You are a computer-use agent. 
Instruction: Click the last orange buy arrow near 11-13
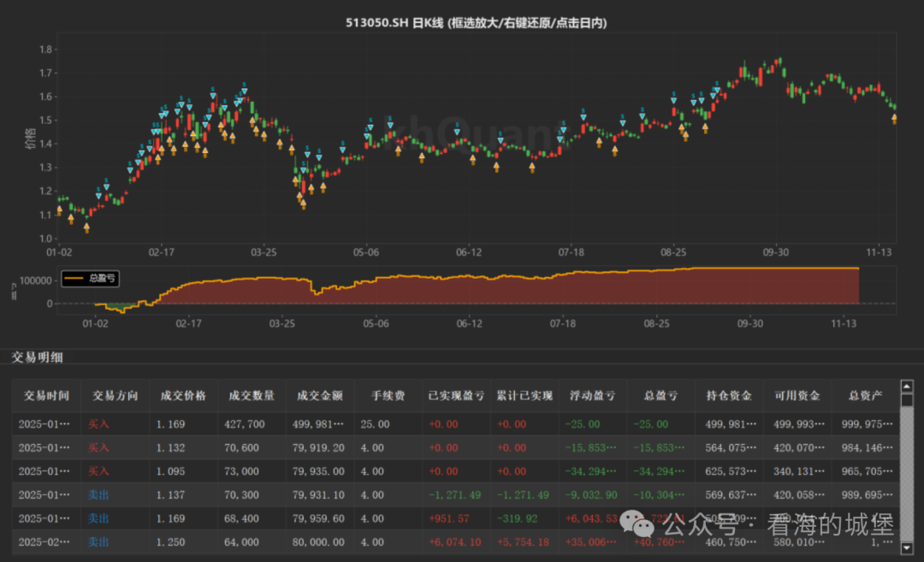[894, 120]
